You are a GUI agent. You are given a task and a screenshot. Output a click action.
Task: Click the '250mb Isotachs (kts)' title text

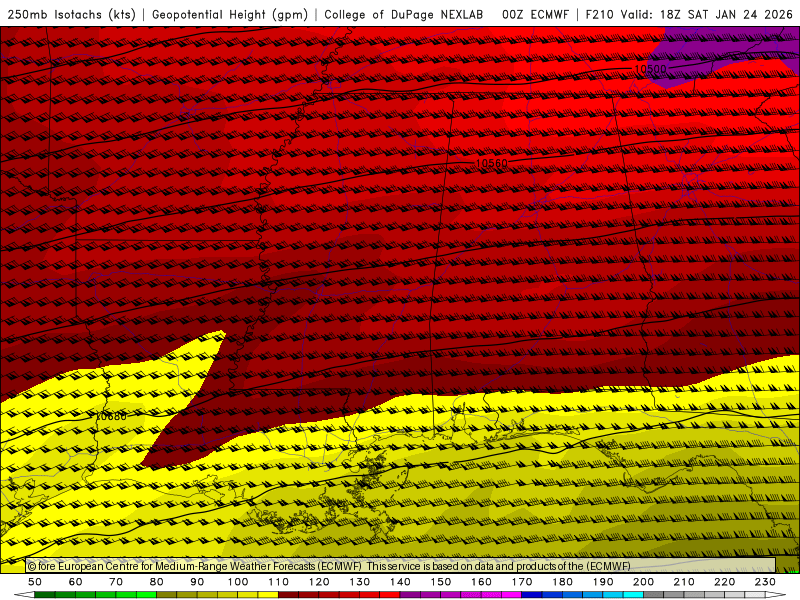(72, 15)
